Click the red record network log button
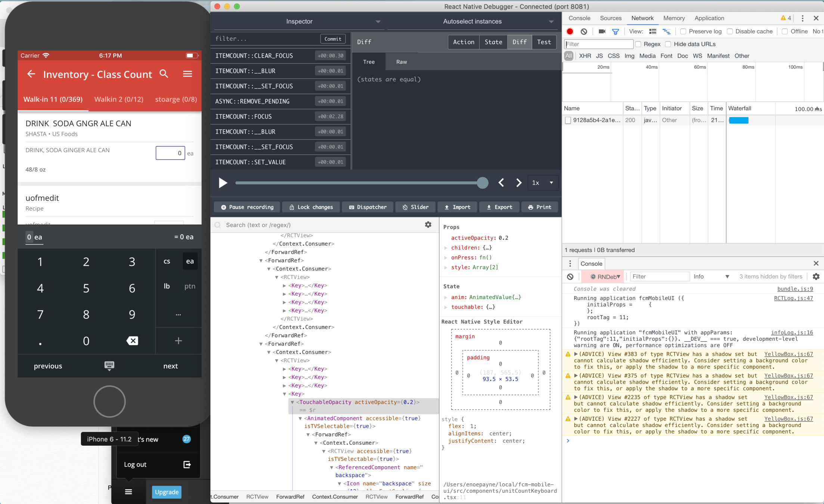 [570, 31]
